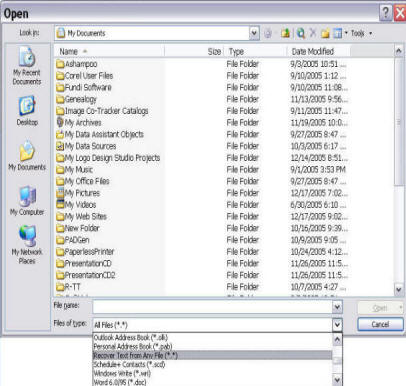The image size is (406, 386).
Task: Select the My Data Assistant Objects icon
Action: [x=60, y=134]
